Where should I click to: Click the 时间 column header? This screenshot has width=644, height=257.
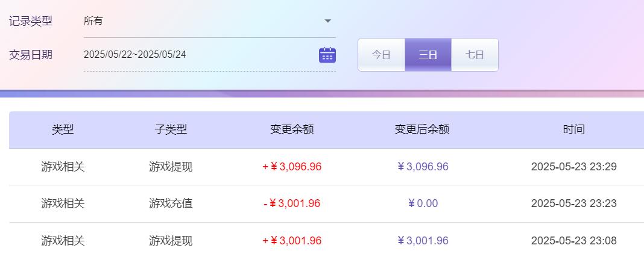573,129
